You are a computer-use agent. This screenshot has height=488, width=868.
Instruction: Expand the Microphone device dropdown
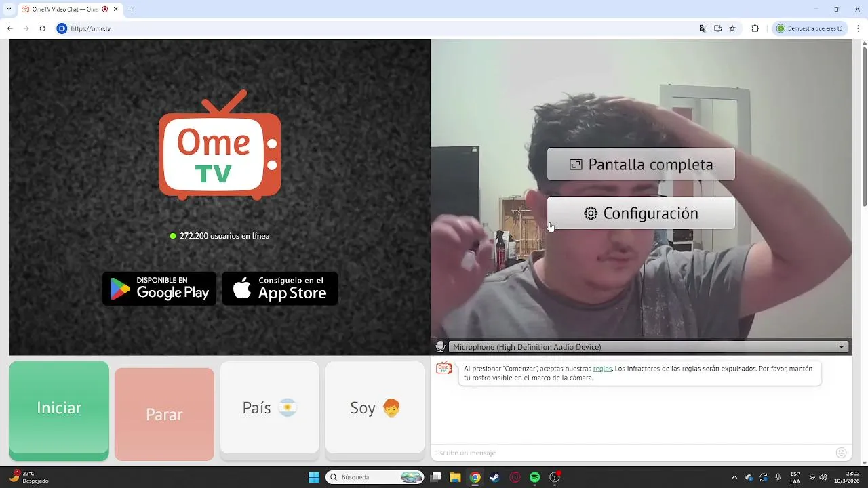(650, 347)
